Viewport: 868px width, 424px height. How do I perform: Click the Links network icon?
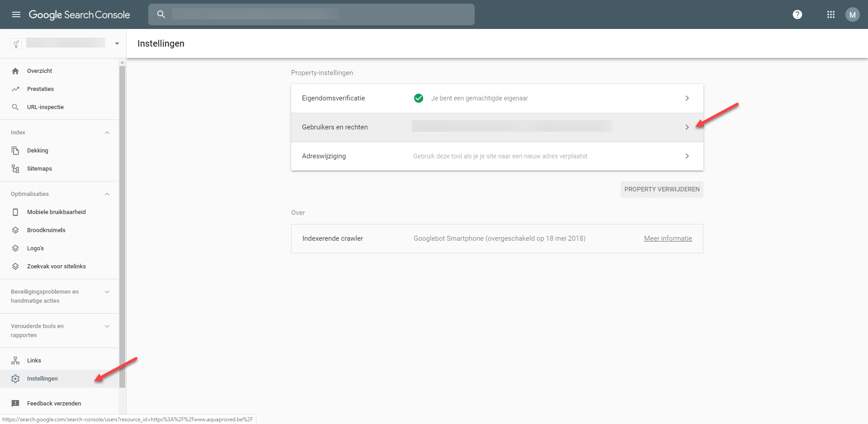click(x=15, y=361)
